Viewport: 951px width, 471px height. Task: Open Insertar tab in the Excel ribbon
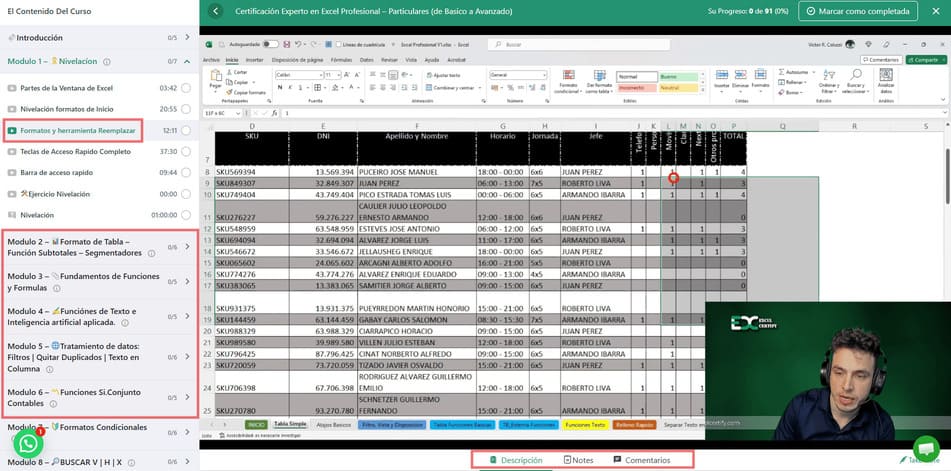(254, 60)
